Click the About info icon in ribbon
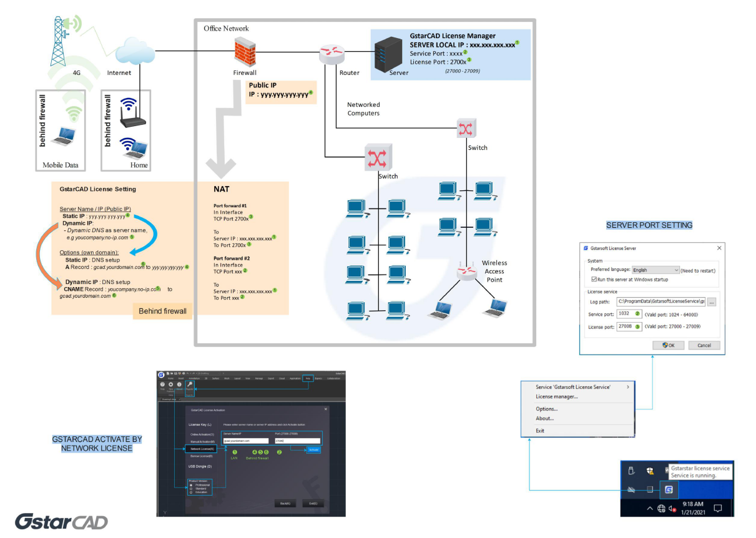Viewport: 756px width, 538px height. pyautogui.click(x=179, y=384)
